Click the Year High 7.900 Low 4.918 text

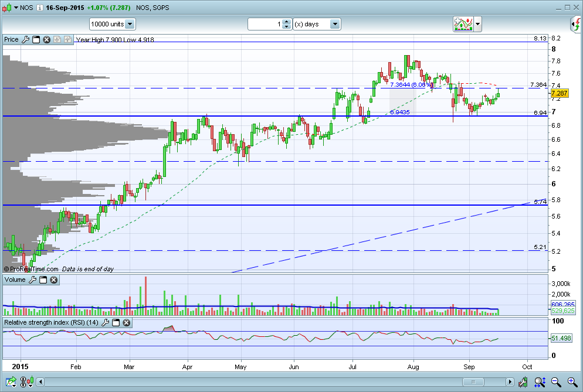coord(115,39)
